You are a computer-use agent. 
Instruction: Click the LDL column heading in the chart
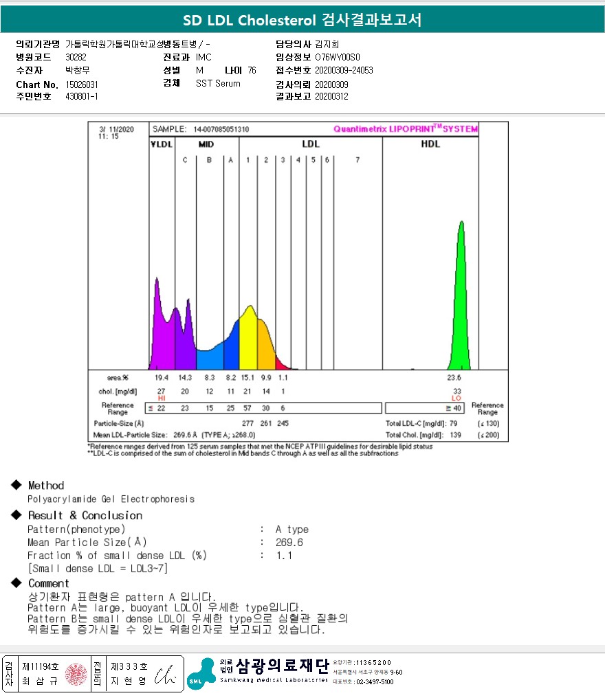311,144
